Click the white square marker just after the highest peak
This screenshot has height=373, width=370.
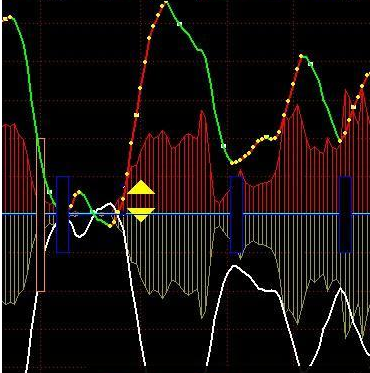coord(179,24)
